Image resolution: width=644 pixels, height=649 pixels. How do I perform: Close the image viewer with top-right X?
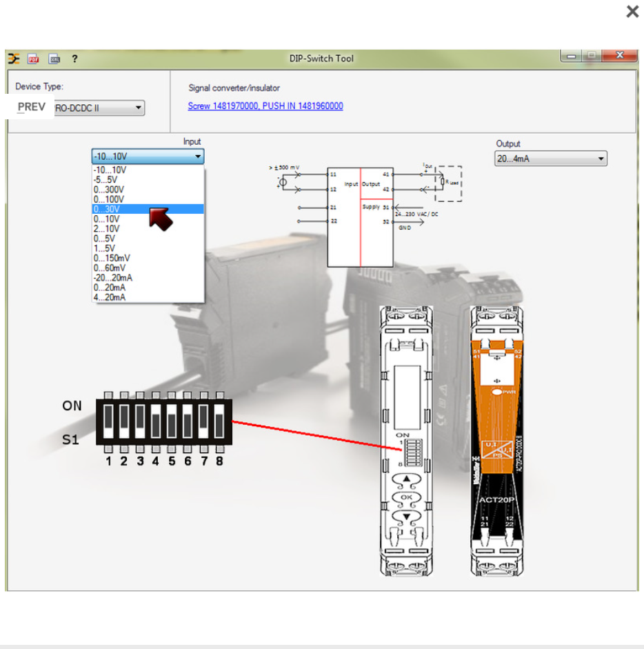pos(632,11)
